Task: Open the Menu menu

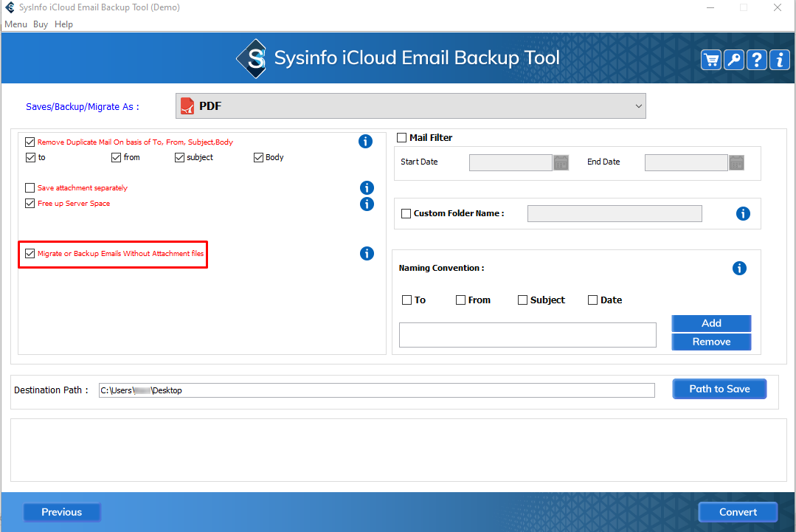Action: click(x=15, y=24)
